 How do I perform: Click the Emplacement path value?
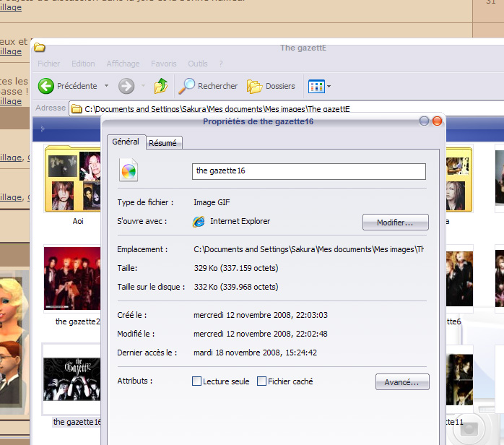click(308, 249)
